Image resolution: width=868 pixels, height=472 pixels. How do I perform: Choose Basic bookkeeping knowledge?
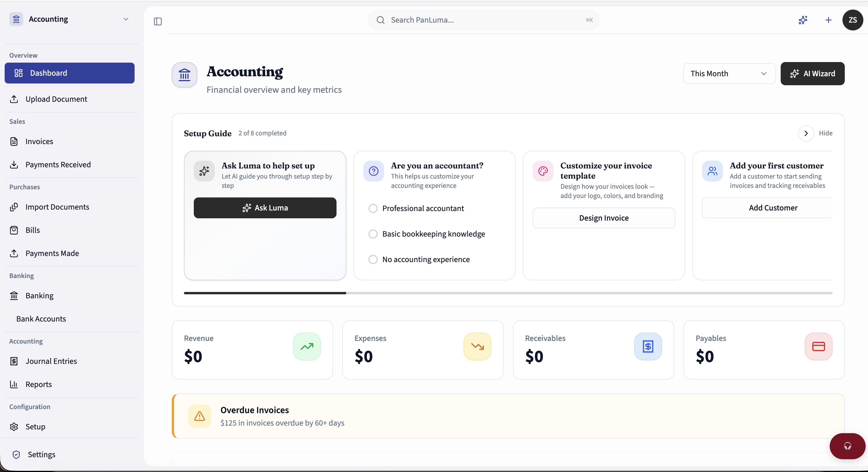click(373, 234)
